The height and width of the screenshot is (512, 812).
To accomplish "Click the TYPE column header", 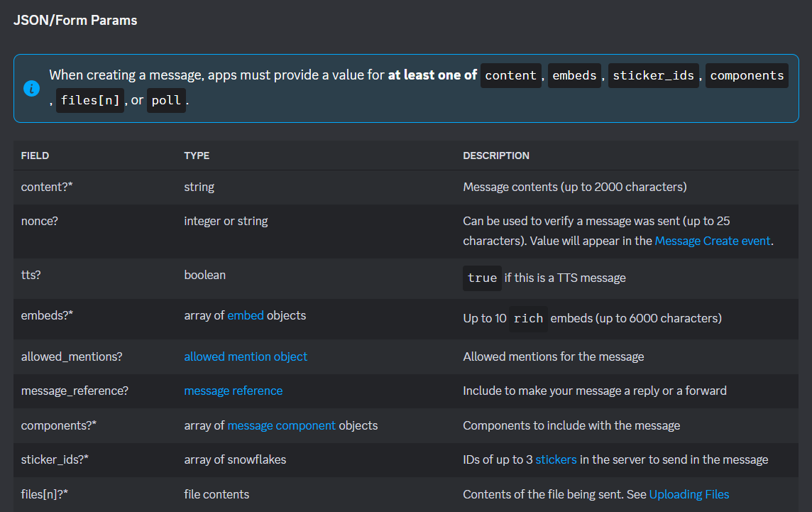I will click(197, 156).
